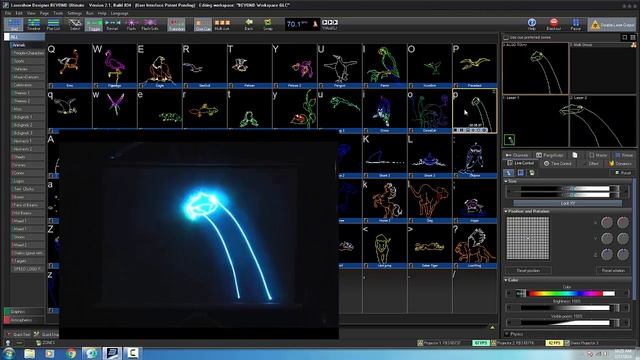Screen dimensions: 640x360
Task: Switch to the Grid view in the toolbar
Action: click(14, 24)
